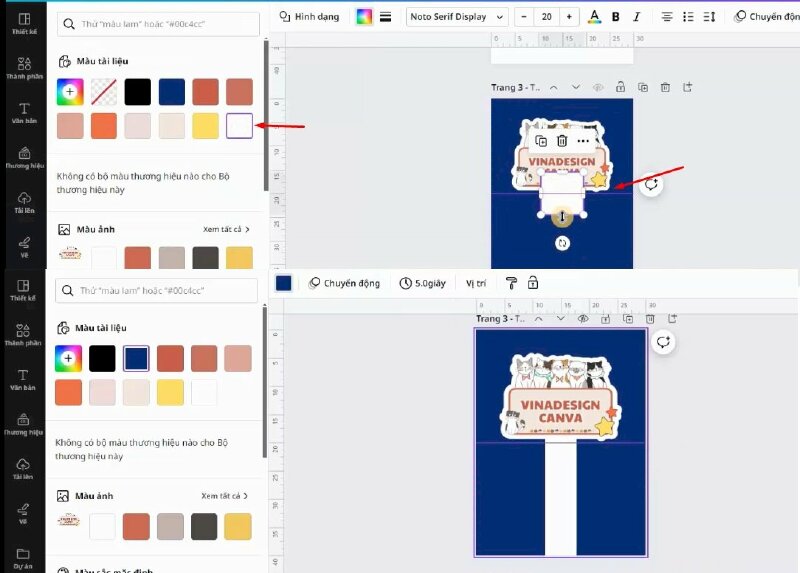Image resolution: width=800 pixels, height=573 pixels.
Task: Click the copy style paint roller icon
Action: coord(511,283)
